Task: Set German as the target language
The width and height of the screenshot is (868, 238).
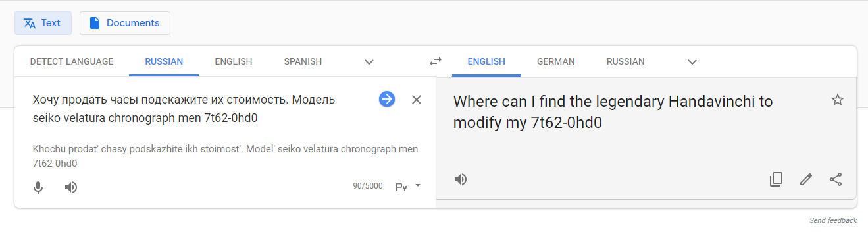Action: tap(556, 61)
